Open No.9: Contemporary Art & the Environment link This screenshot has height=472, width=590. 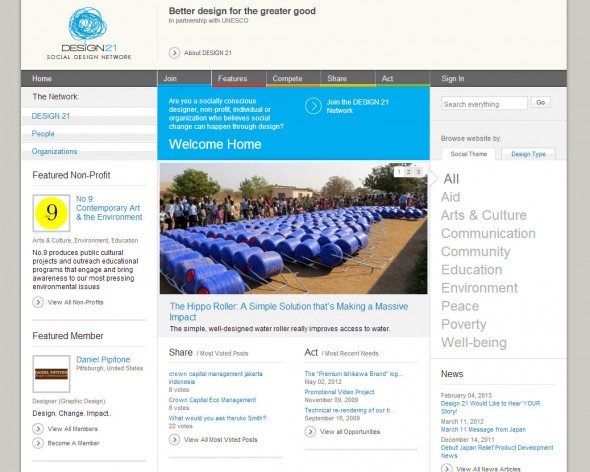point(109,208)
